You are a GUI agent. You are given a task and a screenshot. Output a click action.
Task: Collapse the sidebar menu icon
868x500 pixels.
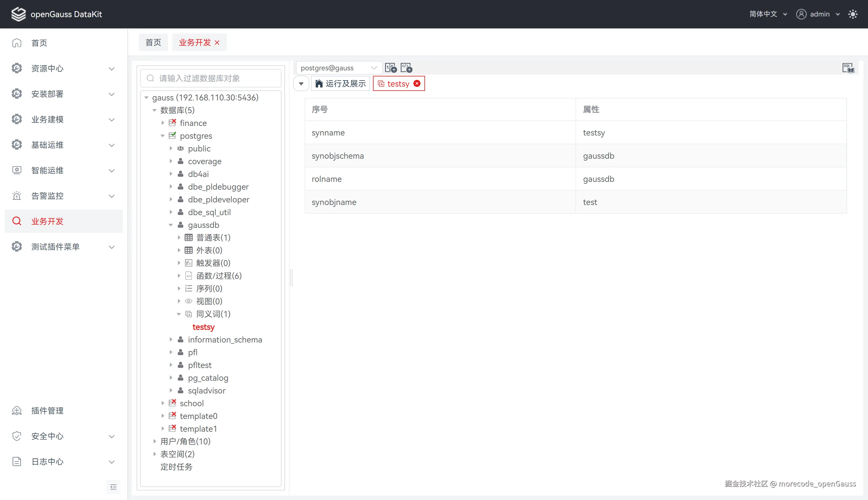113,487
